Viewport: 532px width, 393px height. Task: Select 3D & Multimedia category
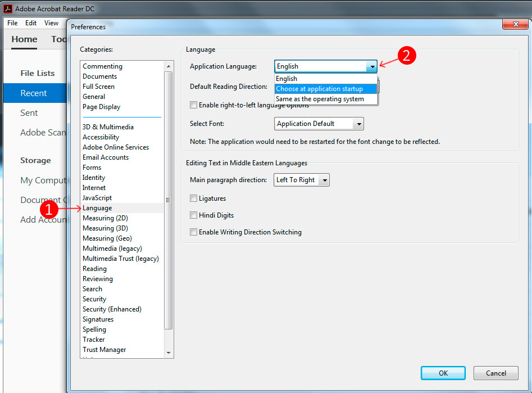coord(108,127)
